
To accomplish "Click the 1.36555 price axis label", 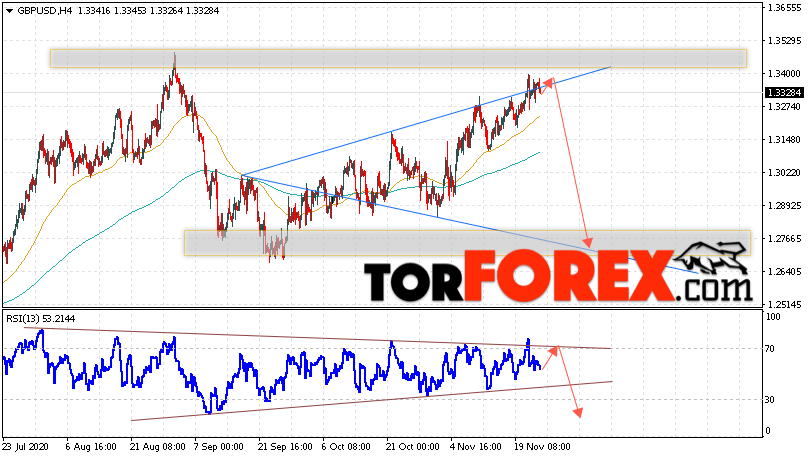I will coord(784,8).
